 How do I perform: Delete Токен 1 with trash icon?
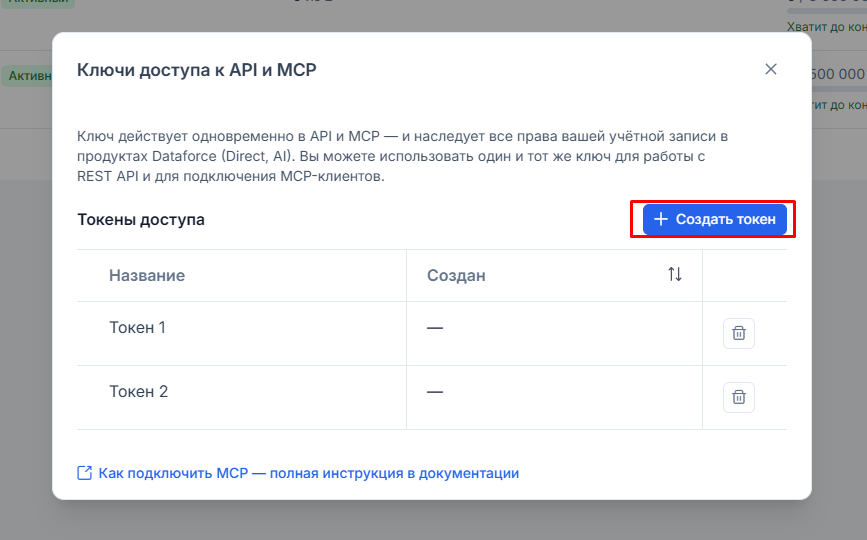(x=739, y=333)
